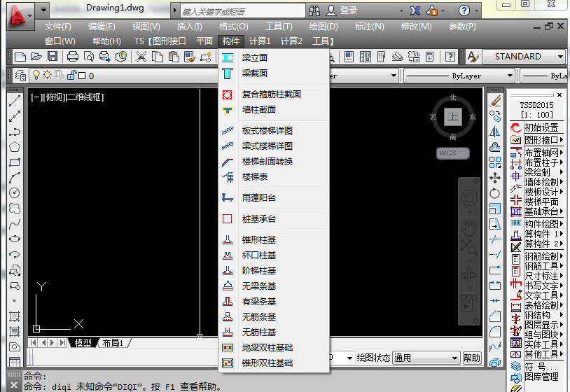Click the 杯口柱基 icon
This screenshot has width=570, height=392.
[228, 255]
